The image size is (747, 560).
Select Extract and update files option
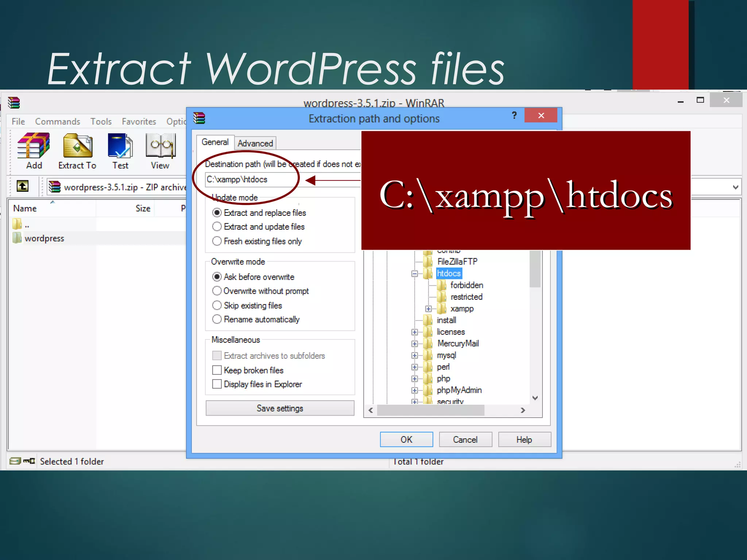pyautogui.click(x=217, y=227)
